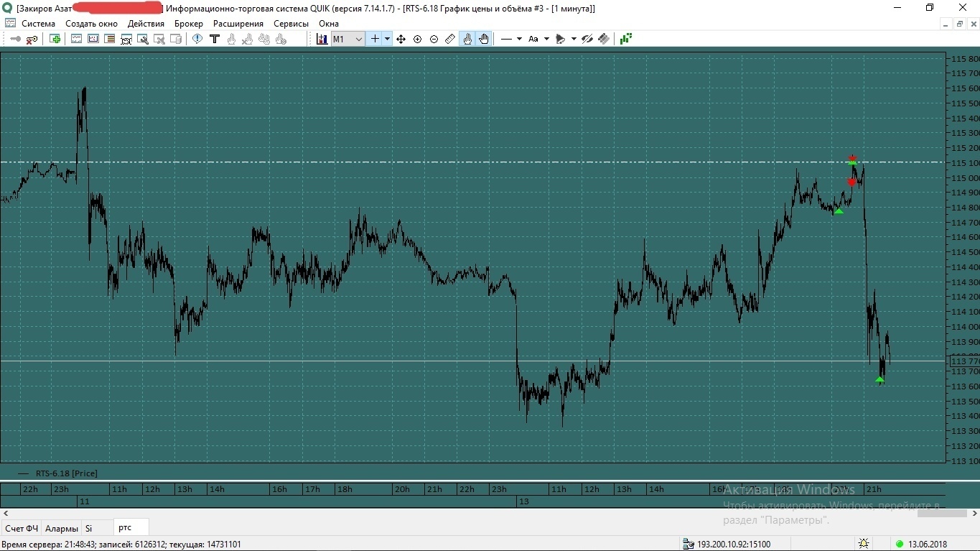Zoom out with the circled minus icon

[x=434, y=39]
